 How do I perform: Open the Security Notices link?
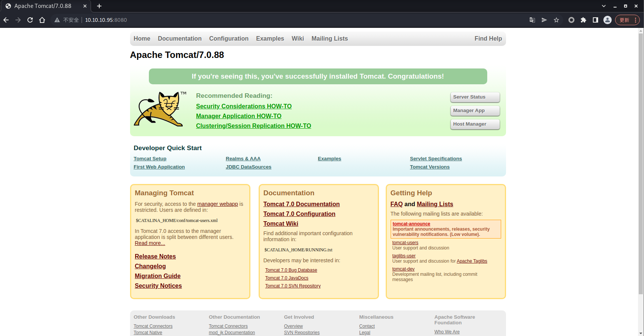[158, 286]
